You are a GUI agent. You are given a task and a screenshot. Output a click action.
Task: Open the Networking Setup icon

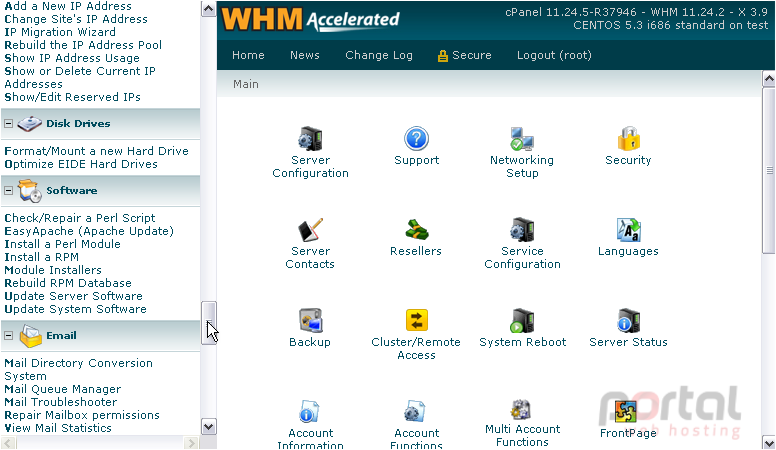point(522,139)
